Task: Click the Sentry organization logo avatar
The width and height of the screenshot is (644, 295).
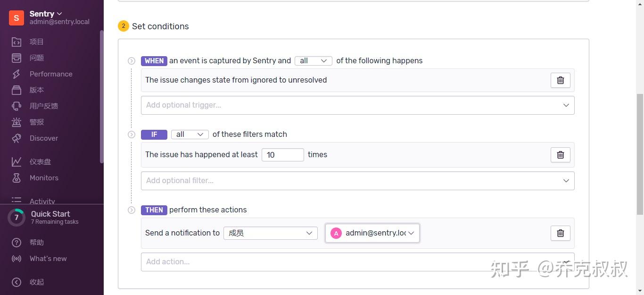Action: click(17, 18)
